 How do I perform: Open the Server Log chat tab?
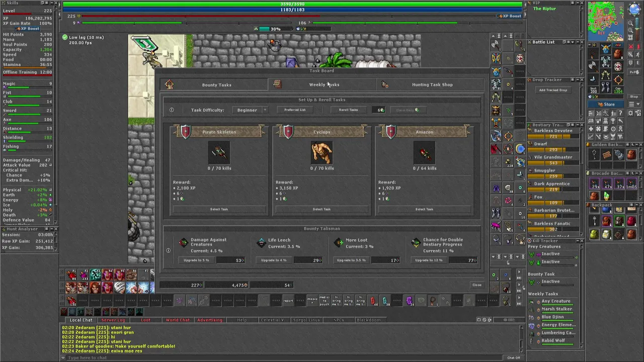click(113, 320)
